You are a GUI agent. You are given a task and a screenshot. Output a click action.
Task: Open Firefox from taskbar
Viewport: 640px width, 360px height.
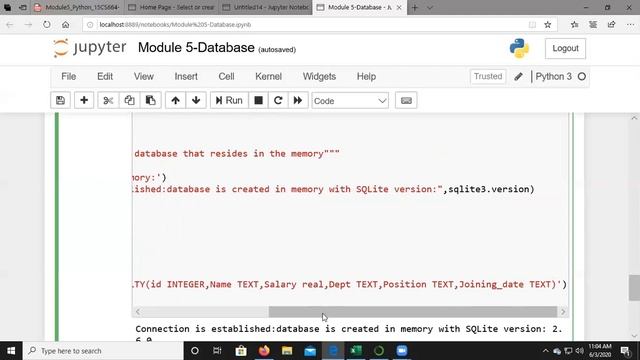click(264, 351)
